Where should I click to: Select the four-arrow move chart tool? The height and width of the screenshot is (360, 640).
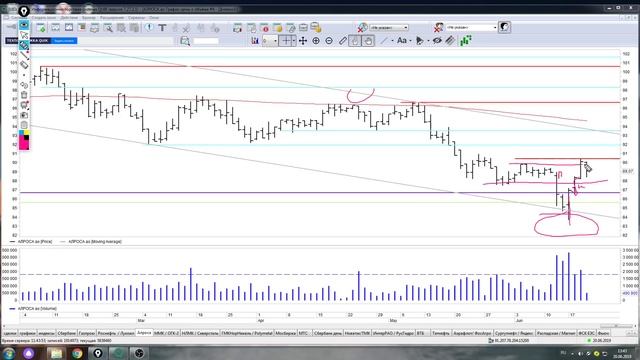tap(303, 41)
